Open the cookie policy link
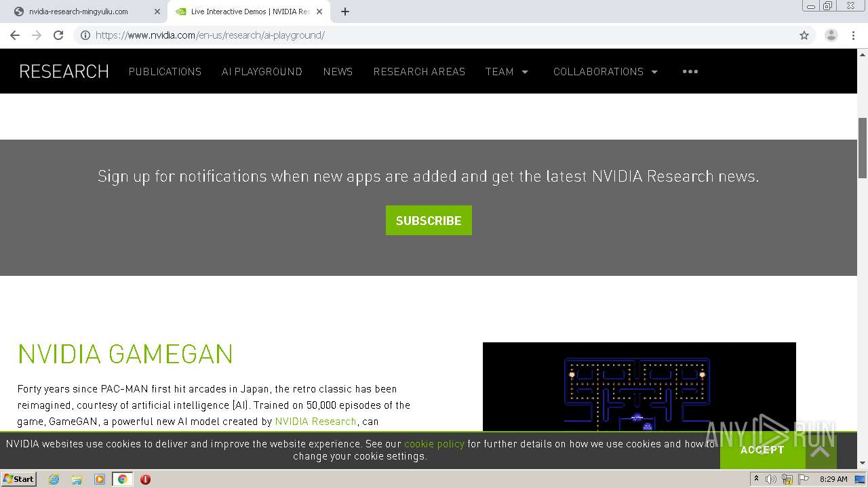 coord(434,444)
